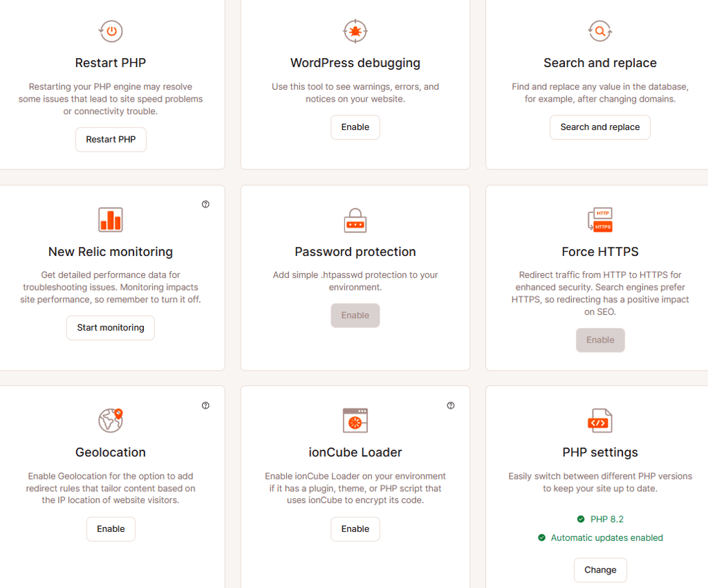708x588 pixels.
Task: Click 'Redirect traffic from HTTP to HTTPS' description
Action: 600,293
